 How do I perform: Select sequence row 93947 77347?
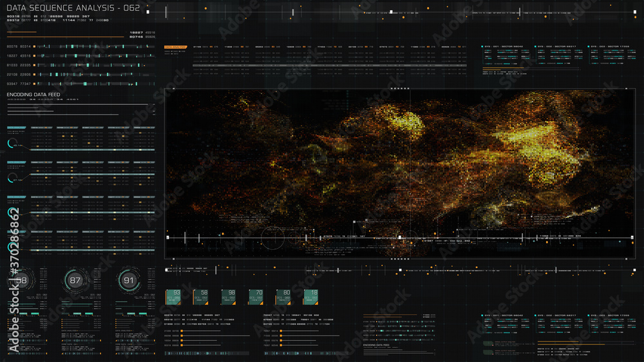[80, 84]
